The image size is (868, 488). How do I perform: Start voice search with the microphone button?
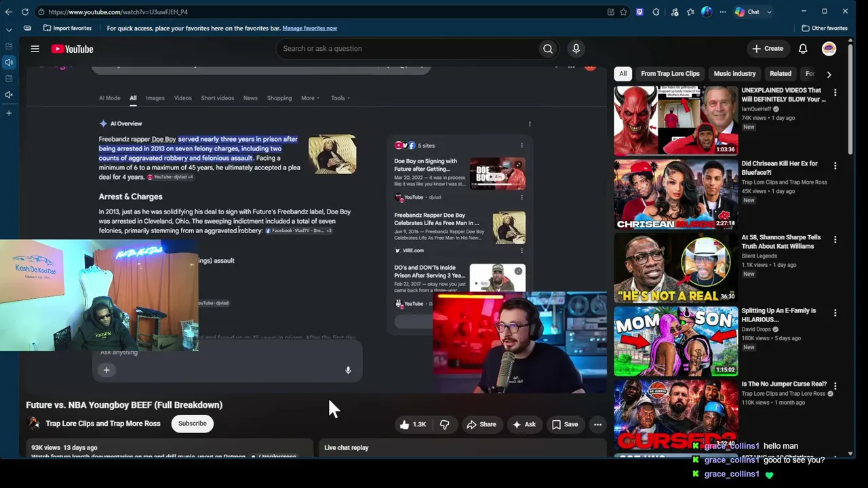click(576, 49)
